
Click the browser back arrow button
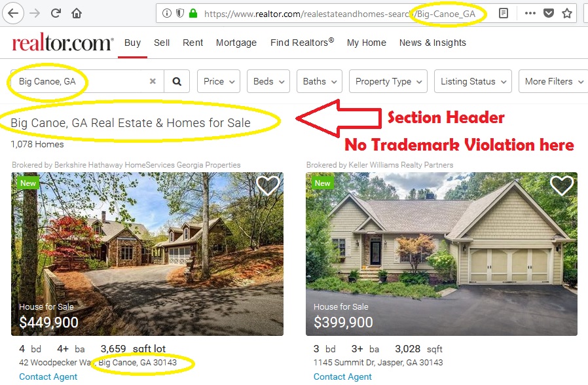click(13, 14)
